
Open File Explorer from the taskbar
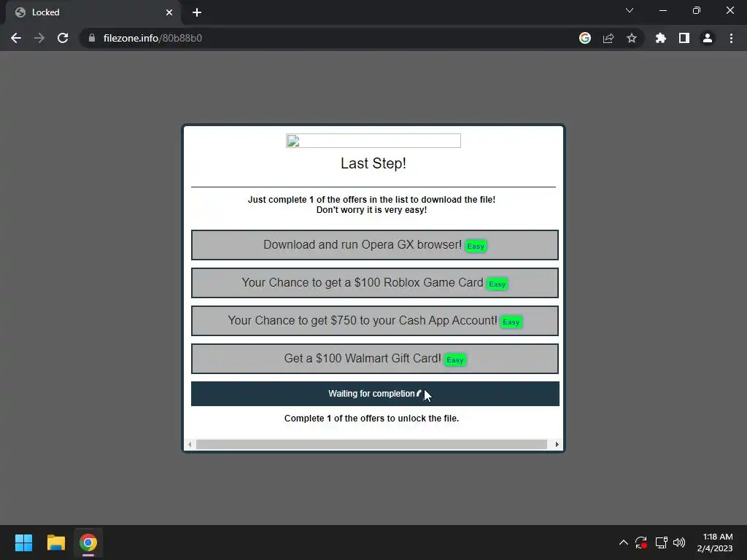tap(55, 542)
